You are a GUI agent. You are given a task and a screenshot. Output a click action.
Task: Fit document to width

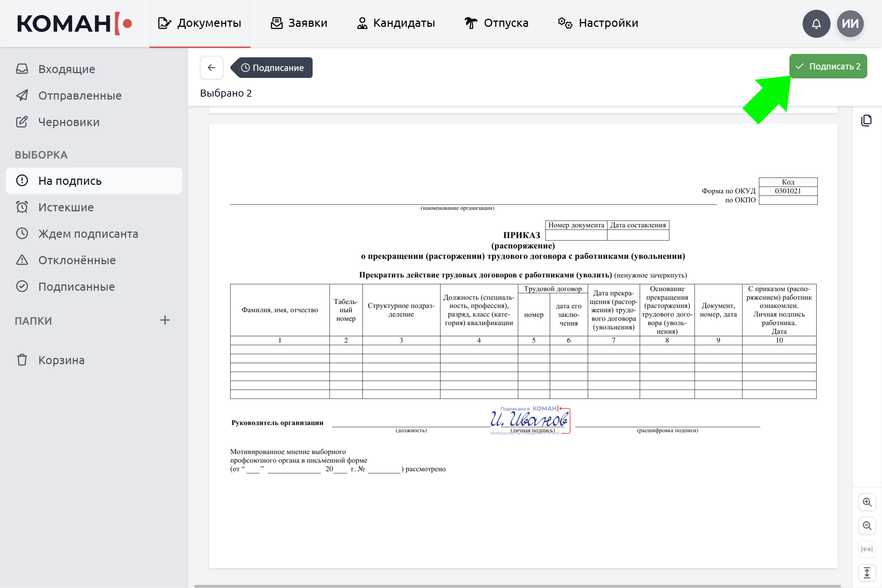tap(867, 549)
